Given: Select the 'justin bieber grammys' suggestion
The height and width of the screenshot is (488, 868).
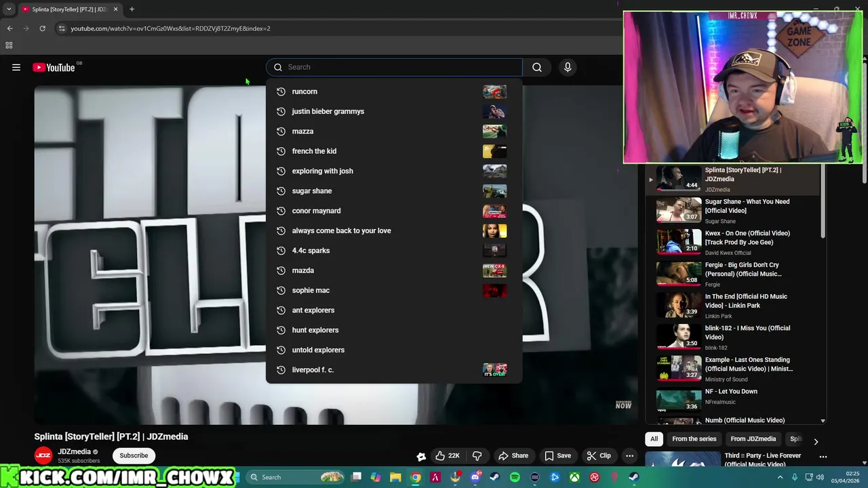Looking at the screenshot, I should pos(394,111).
